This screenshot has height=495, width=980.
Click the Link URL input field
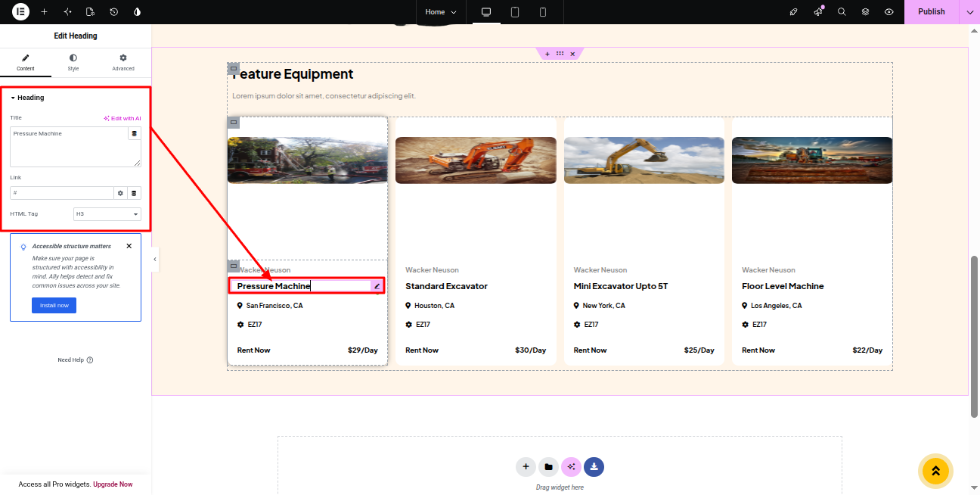click(62, 193)
